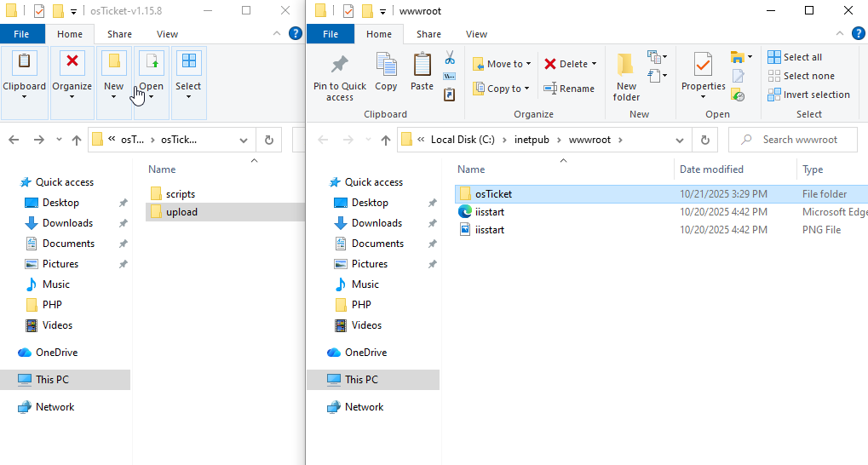This screenshot has height=465, width=868.
Task: Select the iisstart PNG file
Action: (x=661, y=230)
